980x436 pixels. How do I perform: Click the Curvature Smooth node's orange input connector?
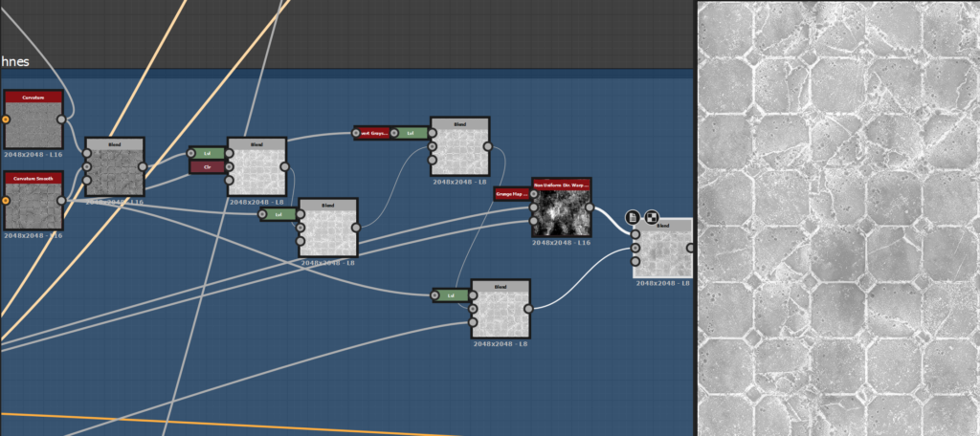[6, 201]
